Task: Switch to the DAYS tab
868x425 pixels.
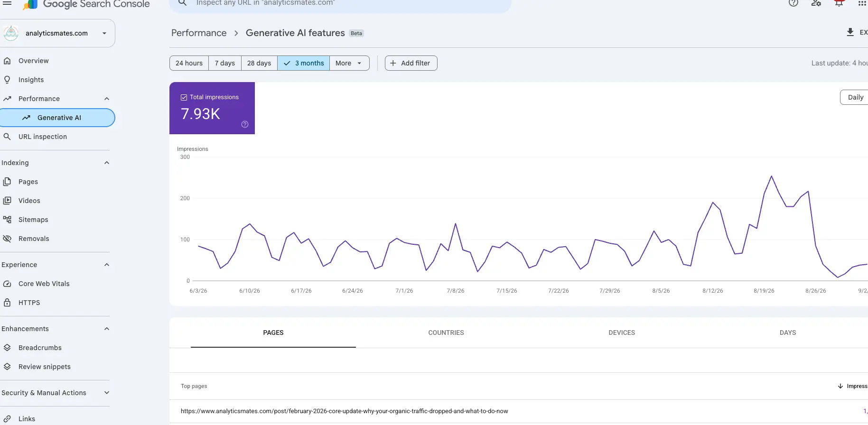Action: pyautogui.click(x=788, y=333)
